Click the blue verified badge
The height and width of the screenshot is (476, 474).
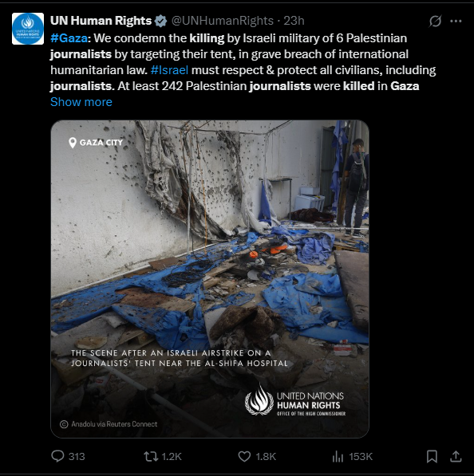(160, 21)
